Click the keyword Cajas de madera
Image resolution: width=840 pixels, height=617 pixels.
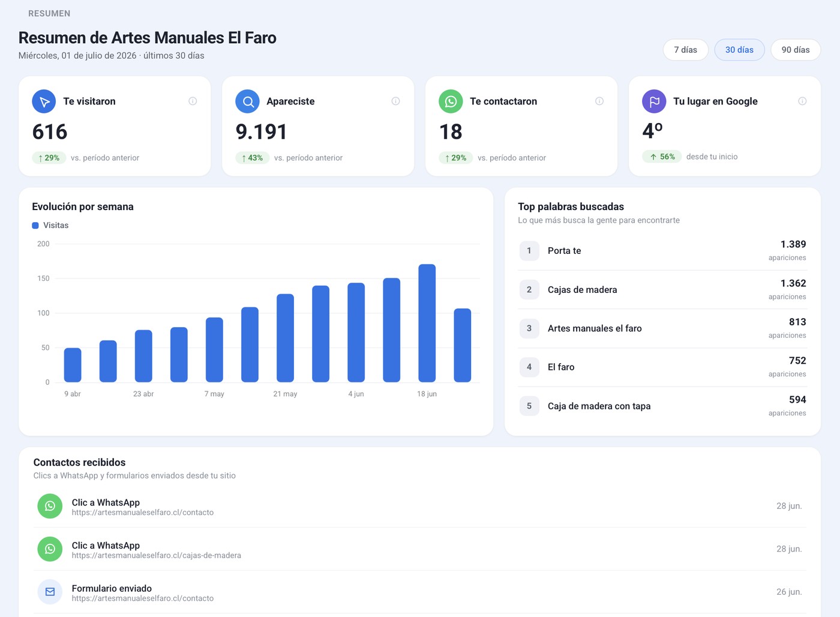[x=582, y=290]
